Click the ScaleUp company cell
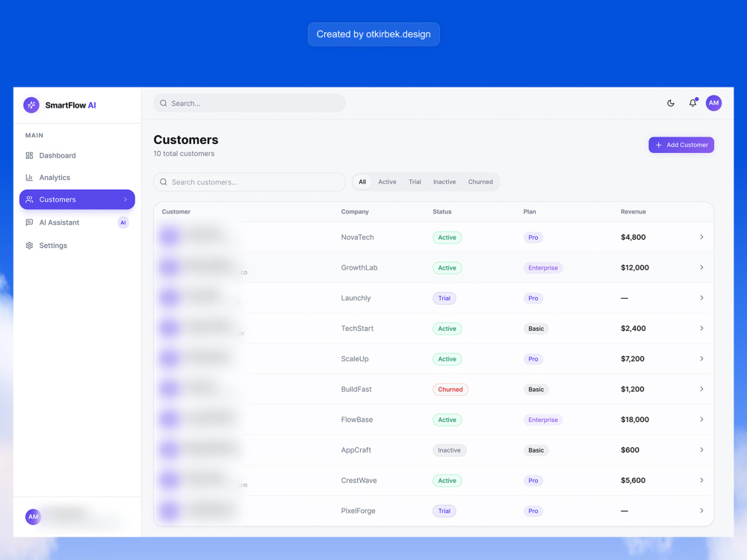Viewport: 747px width, 560px height. tap(355, 359)
